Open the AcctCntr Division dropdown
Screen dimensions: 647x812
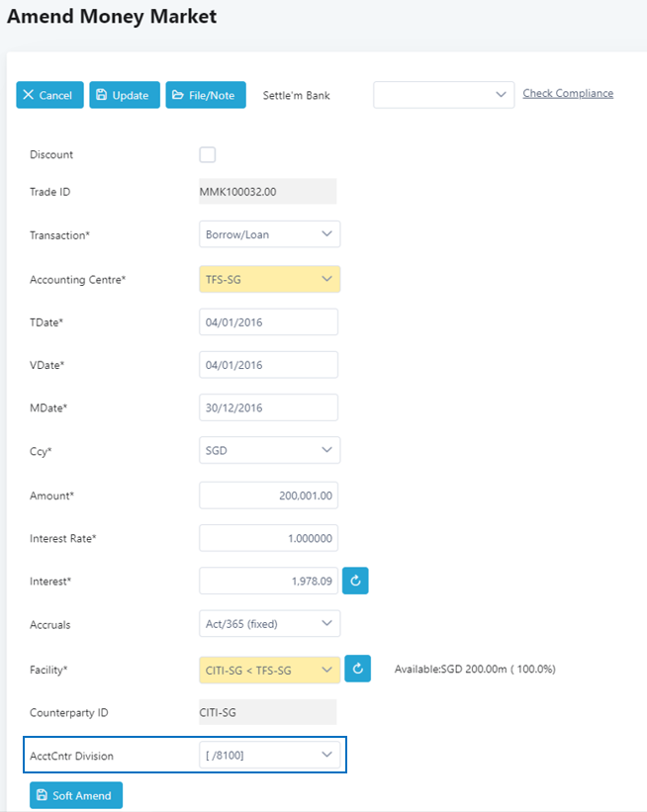tap(270, 755)
